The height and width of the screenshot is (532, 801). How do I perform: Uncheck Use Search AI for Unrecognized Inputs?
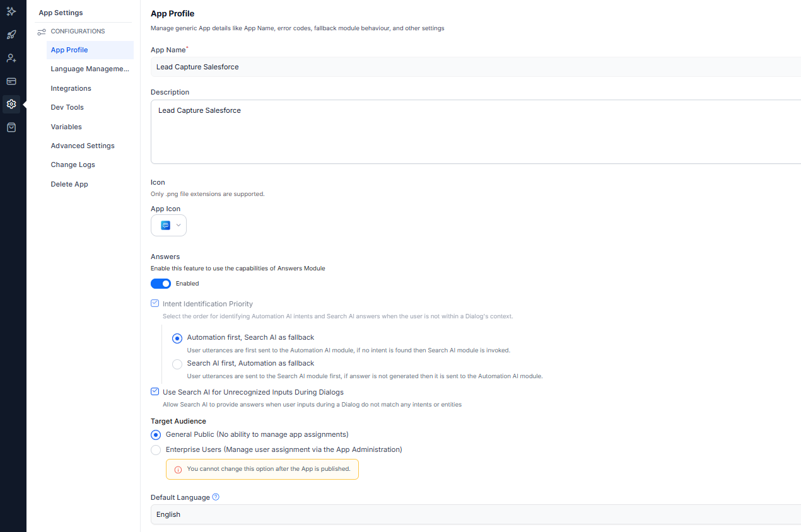pyautogui.click(x=155, y=391)
